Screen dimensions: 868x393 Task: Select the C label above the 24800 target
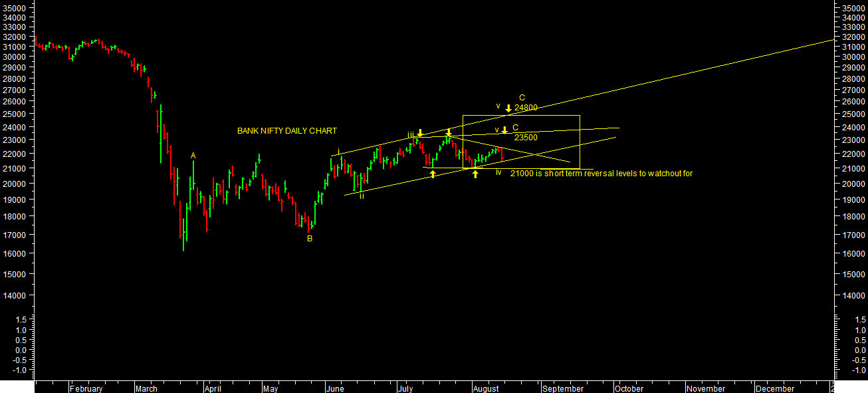click(x=522, y=98)
